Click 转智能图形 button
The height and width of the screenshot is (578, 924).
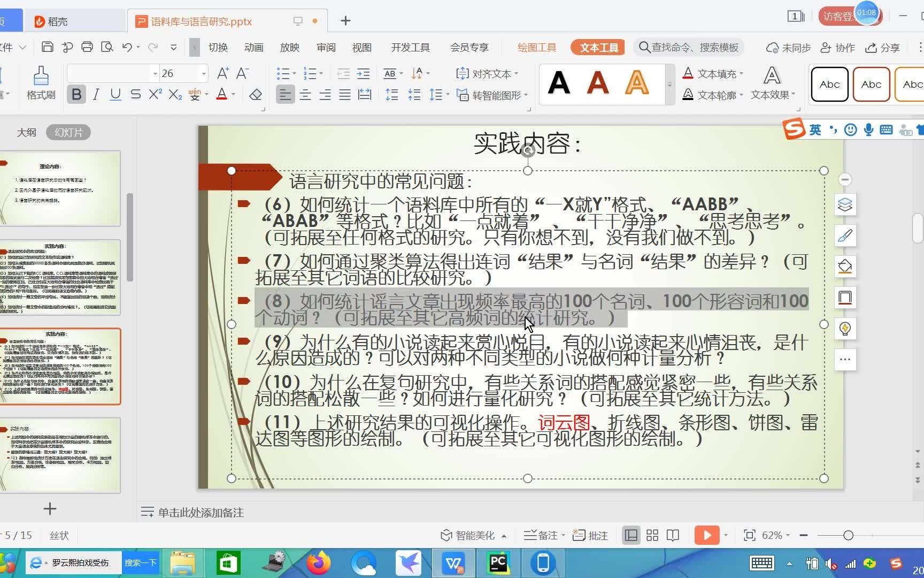(492, 95)
